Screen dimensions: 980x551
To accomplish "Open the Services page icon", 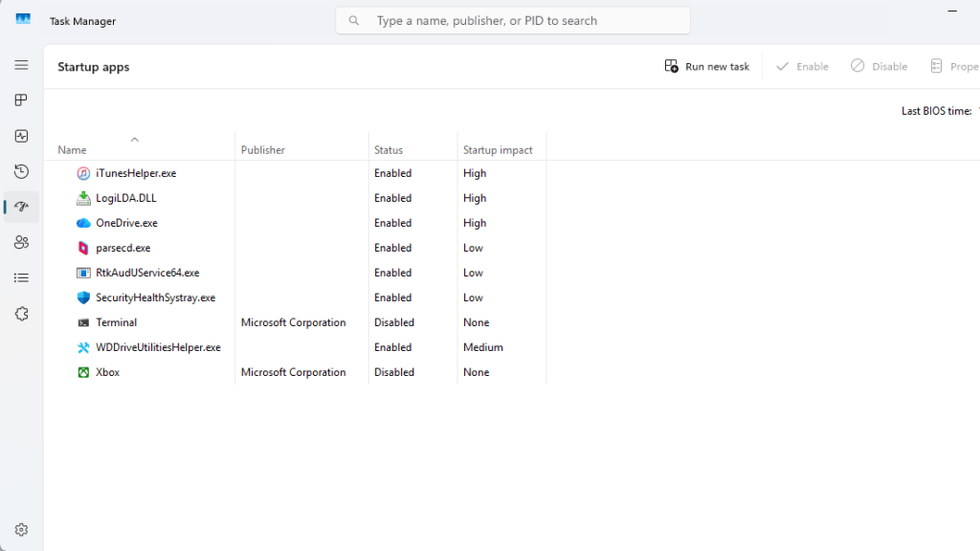I will coord(21,313).
